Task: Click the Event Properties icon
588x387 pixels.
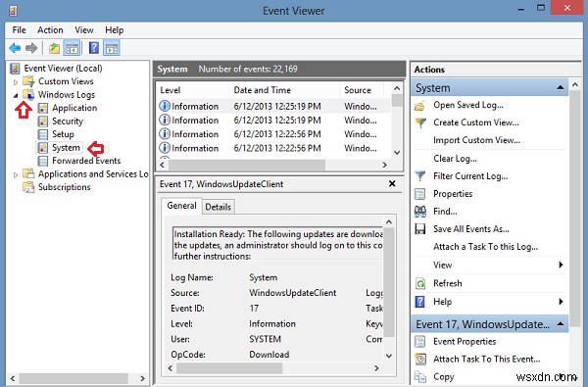Action: pyautogui.click(x=420, y=342)
